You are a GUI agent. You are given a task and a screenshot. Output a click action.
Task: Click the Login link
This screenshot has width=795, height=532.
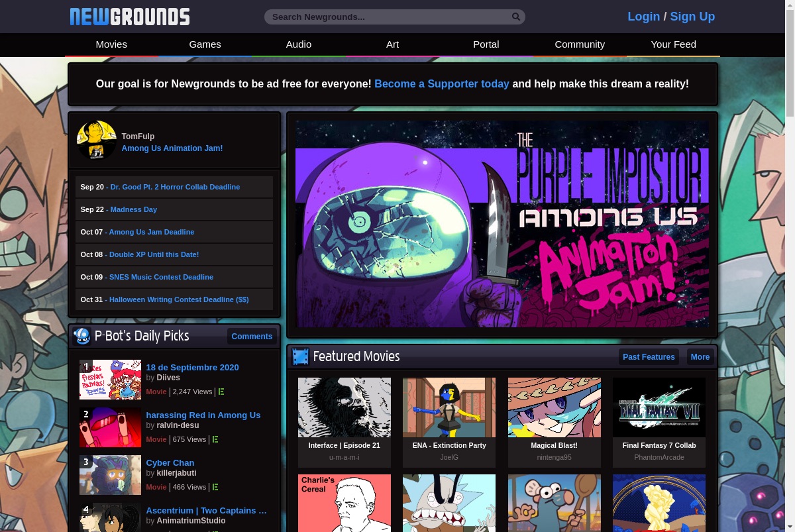[644, 17]
